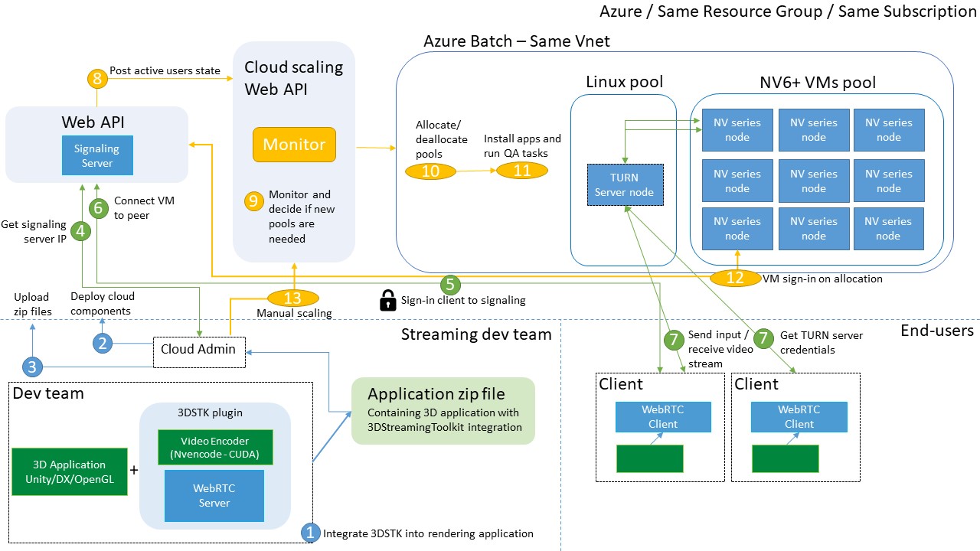Image resolution: width=980 pixels, height=551 pixels.
Task: Click the blue step 1 circle
Action: pyautogui.click(x=310, y=532)
